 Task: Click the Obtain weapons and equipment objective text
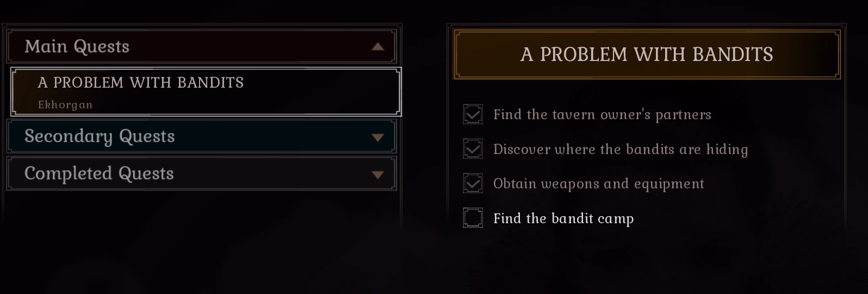[x=598, y=184]
